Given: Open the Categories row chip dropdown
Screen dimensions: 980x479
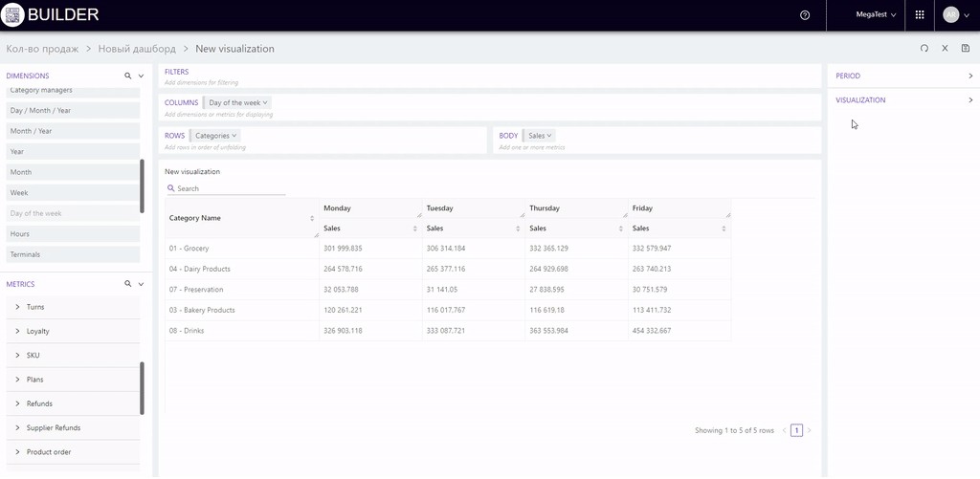Looking at the screenshot, I should click(215, 136).
